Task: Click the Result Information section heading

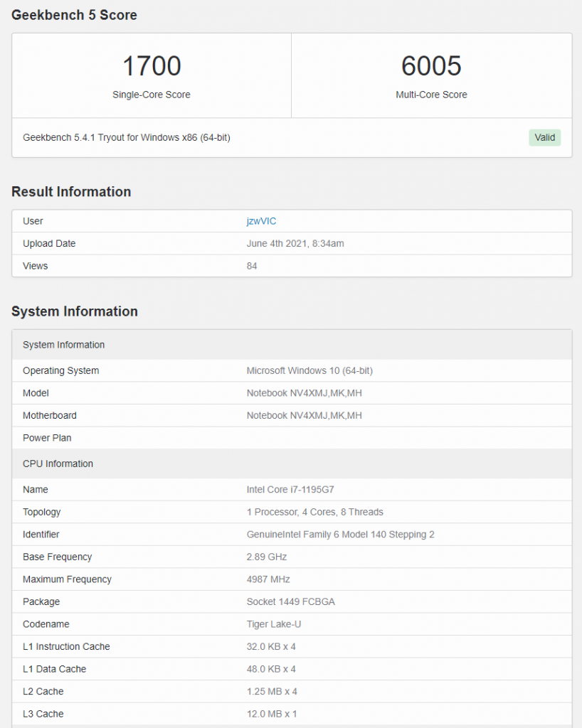Action: pyautogui.click(x=71, y=192)
